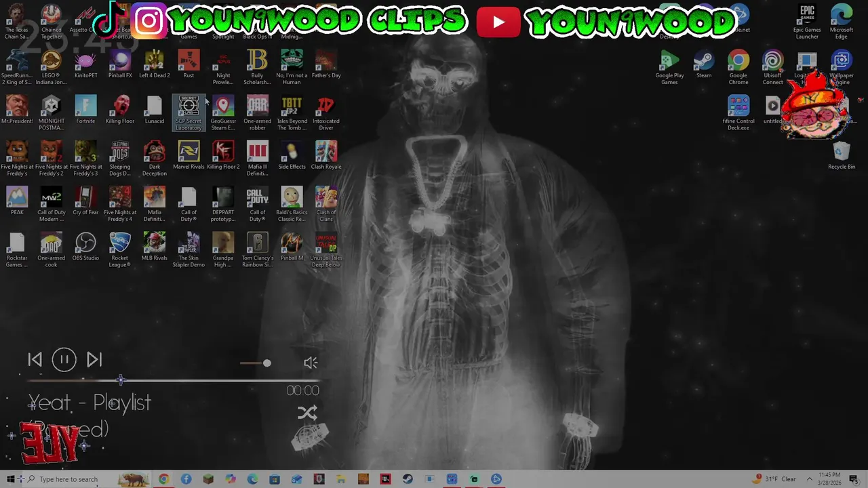The width and height of the screenshot is (868, 488).
Task: Open the Cry of Fear shortcut
Action: pyautogui.click(x=85, y=201)
